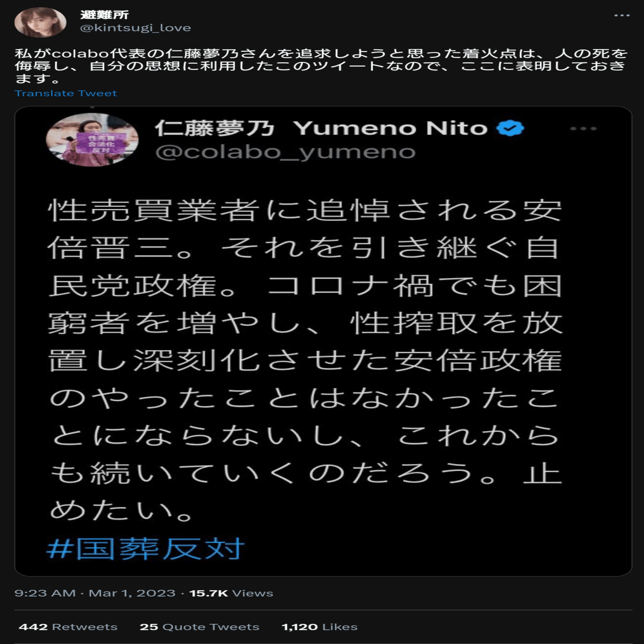View the 25 Quote Tweets list

(x=200, y=627)
